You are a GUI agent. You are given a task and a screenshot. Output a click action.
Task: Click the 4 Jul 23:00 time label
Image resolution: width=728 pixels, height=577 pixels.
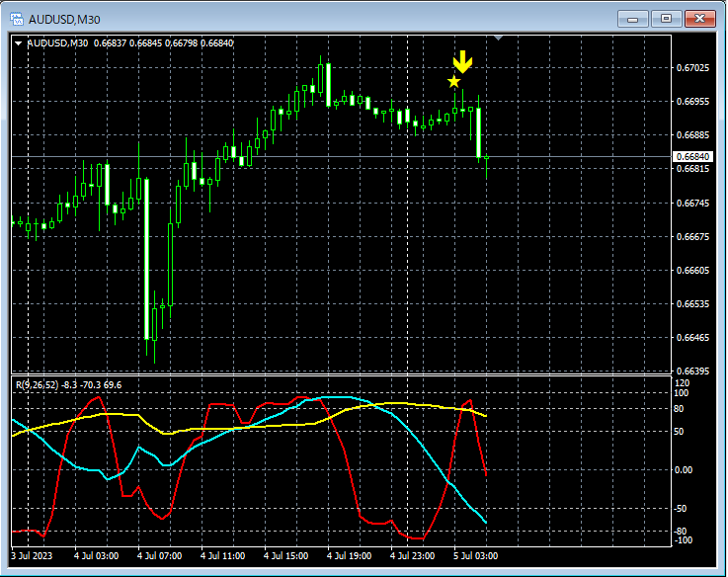pyautogui.click(x=412, y=555)
